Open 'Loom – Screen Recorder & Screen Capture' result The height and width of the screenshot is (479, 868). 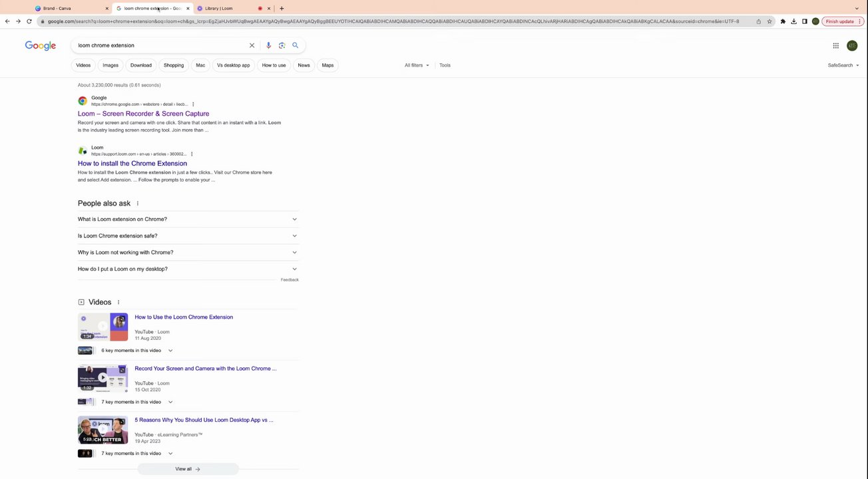pos(143,114)
